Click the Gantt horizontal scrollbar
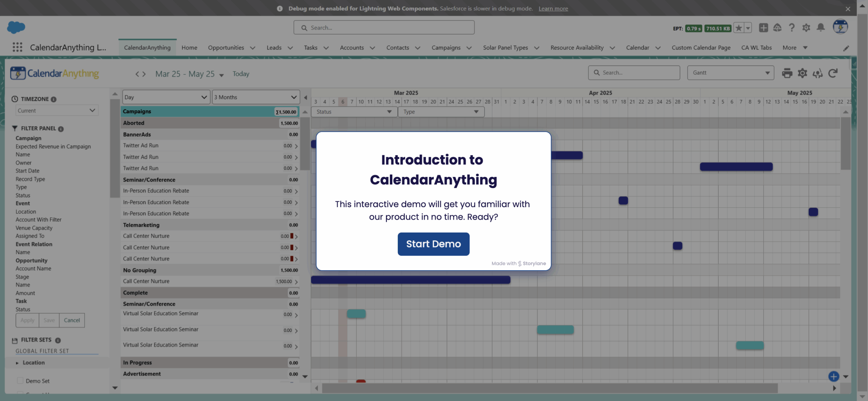 (x=549, y=388)
